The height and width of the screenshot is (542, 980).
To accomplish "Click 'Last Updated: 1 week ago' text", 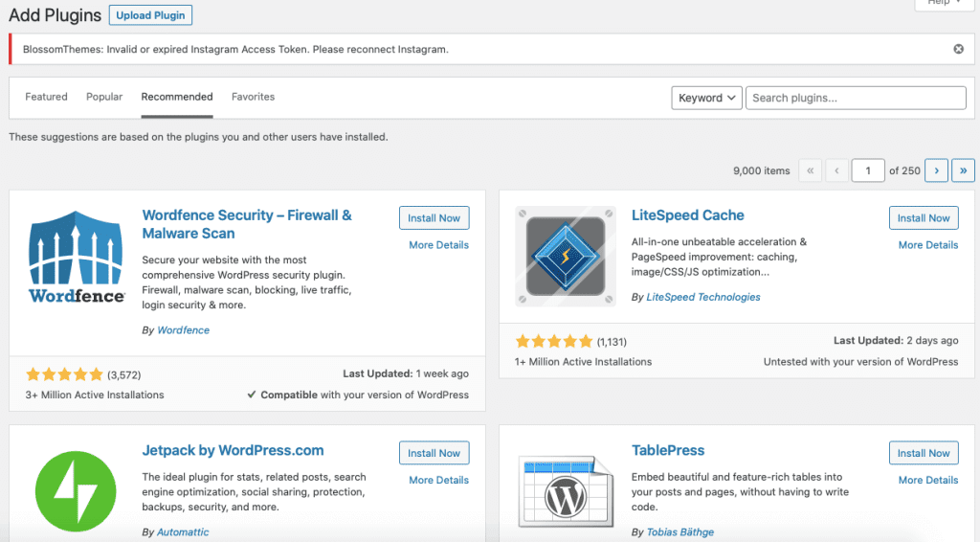I will (x=406, y=373).
